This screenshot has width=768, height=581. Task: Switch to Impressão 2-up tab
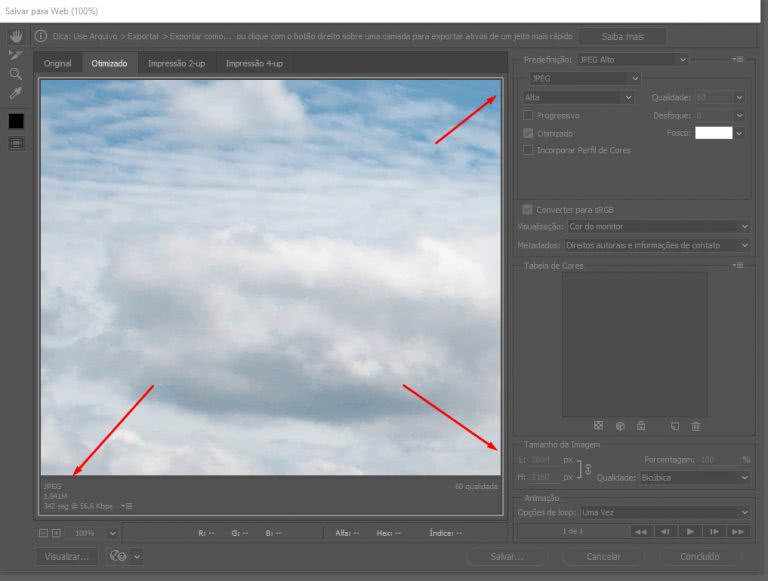tap(176, 64)
